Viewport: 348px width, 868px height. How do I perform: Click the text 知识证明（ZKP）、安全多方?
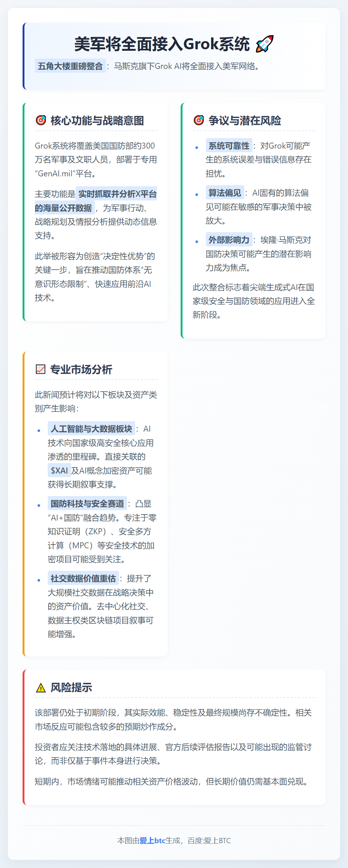100,532
